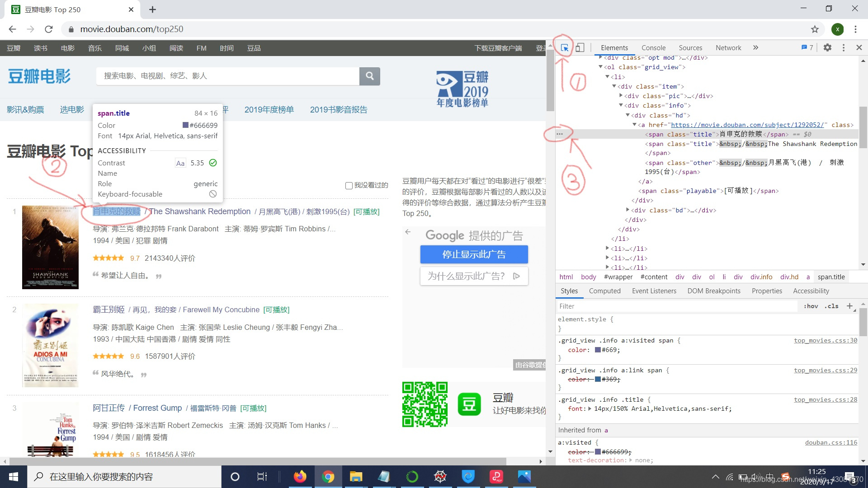Open the Chrome profile avatar
868x488 pixels.
point(837,29)
